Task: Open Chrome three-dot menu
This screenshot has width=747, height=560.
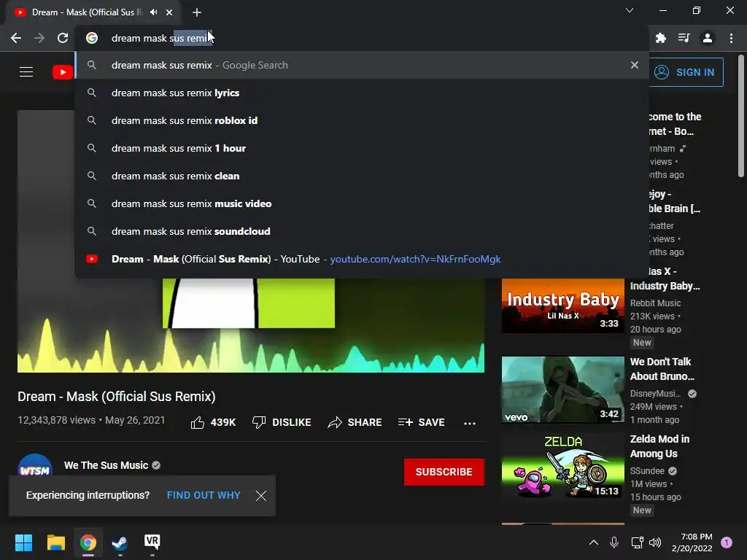Action: click(x=731, y=38)
